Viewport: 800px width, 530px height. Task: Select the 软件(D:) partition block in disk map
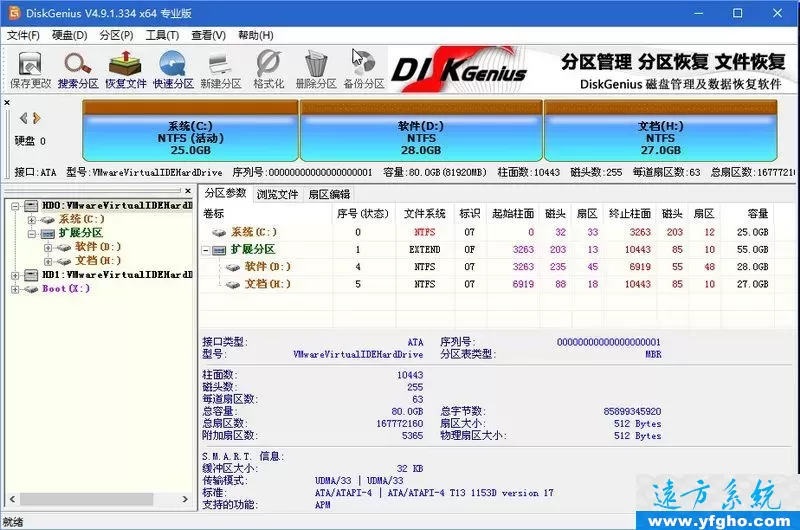pyautogui.click(x=421, y=131)
